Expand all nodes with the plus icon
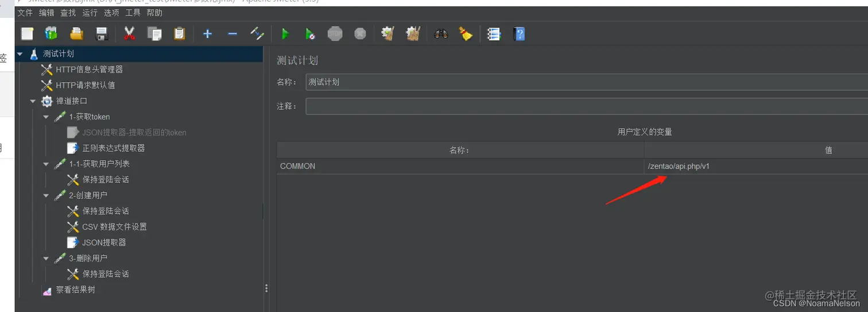868x312 pixels. pyautogui.click(x=207, y=34)
